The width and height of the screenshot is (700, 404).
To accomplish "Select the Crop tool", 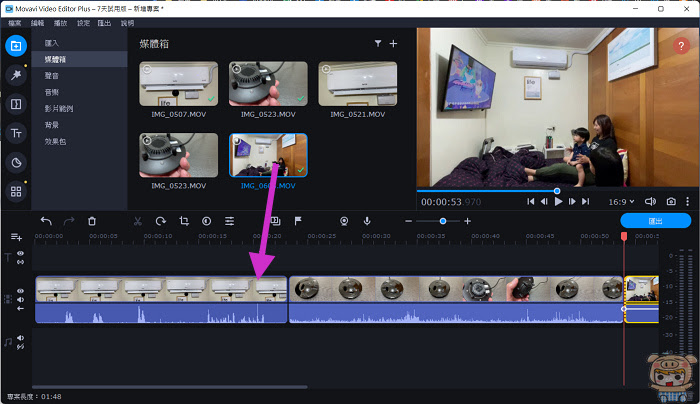I will (x=184, y=221).
